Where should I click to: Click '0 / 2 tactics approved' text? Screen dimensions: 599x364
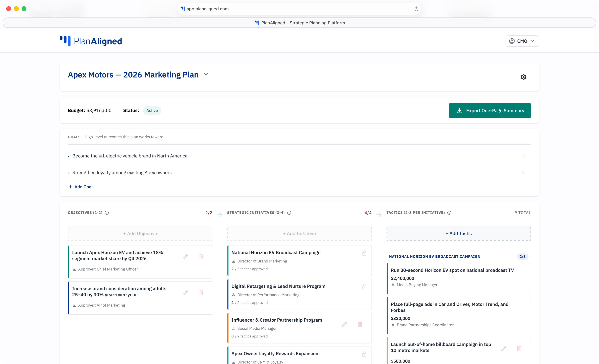tap(249, 336)
